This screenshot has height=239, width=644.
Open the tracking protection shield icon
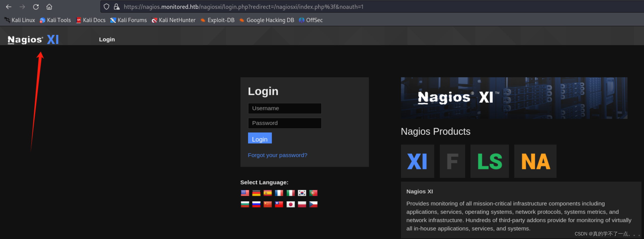[106, 7]
